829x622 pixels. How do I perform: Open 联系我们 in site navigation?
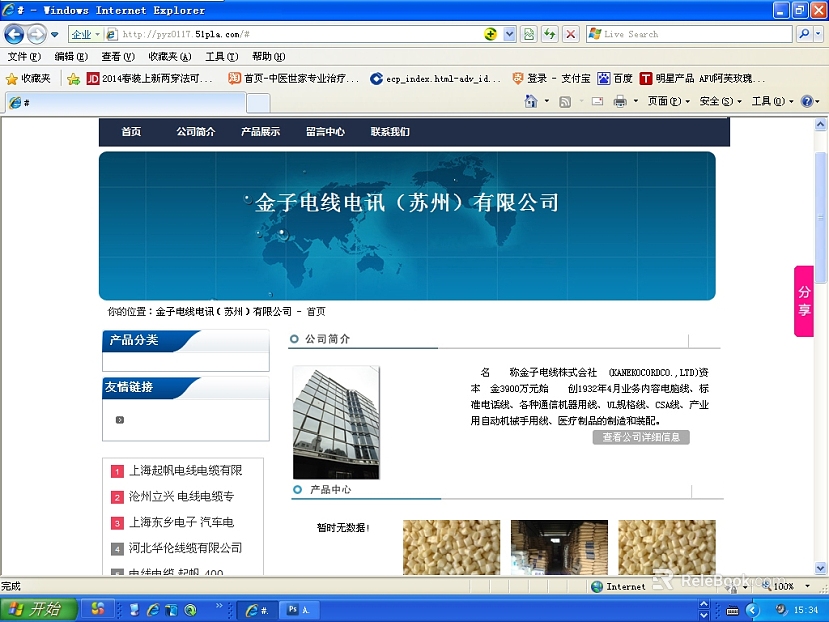click(390, 132)
